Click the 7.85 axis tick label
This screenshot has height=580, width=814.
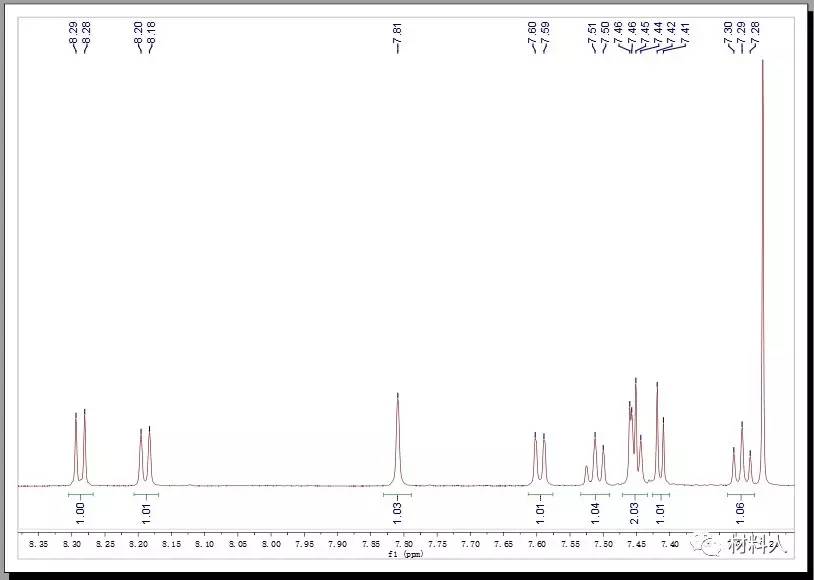[371, 544]
